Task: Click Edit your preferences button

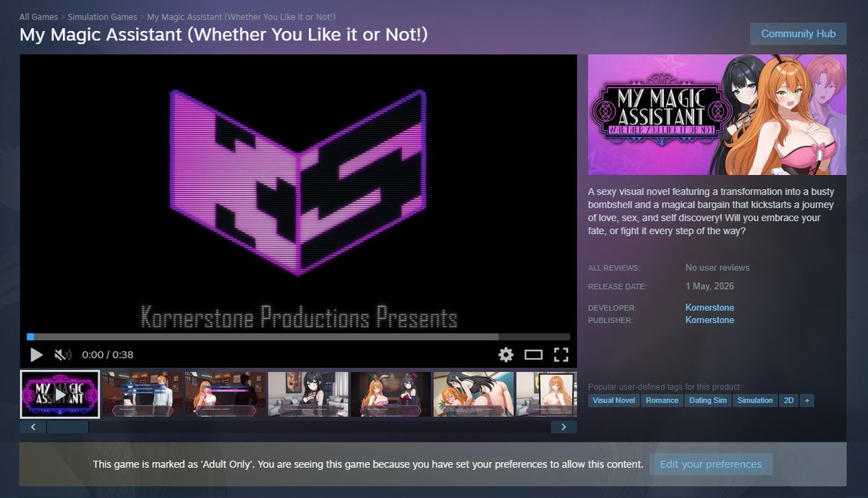Action: point(711,464)
